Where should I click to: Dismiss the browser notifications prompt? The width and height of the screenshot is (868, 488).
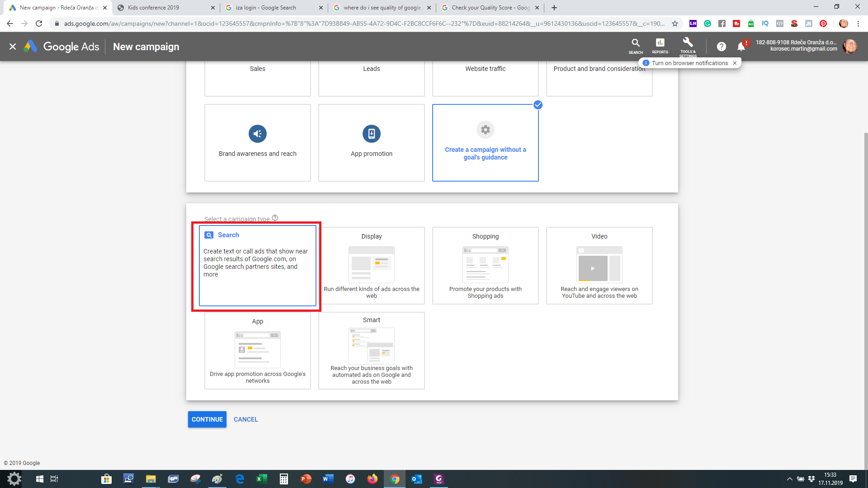click(x=735, y=63)
